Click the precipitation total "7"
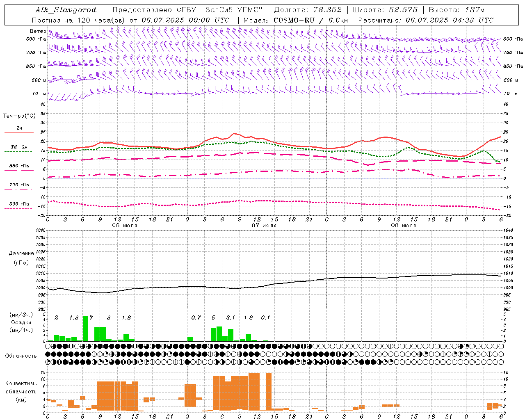Image resolution: width=525 pixels, height=420 pixels. tap(91, 317)
